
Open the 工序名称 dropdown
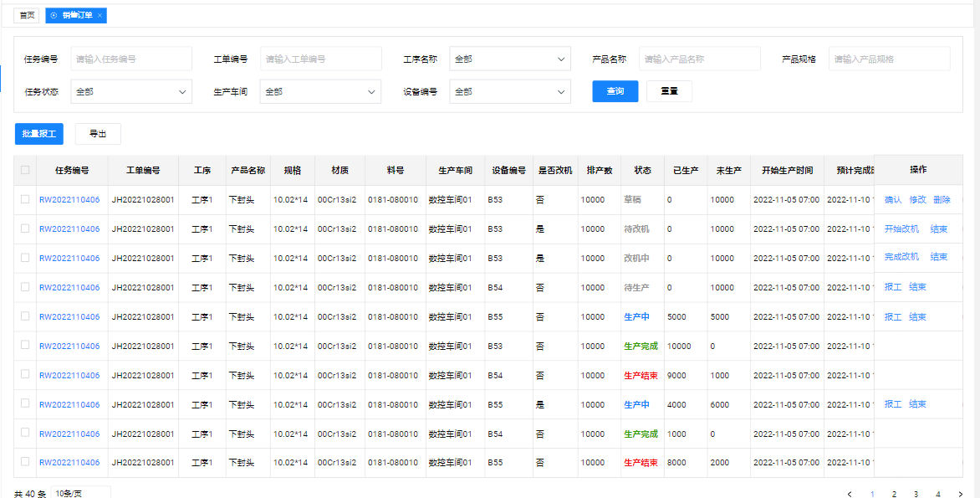[x=509, y=59]
